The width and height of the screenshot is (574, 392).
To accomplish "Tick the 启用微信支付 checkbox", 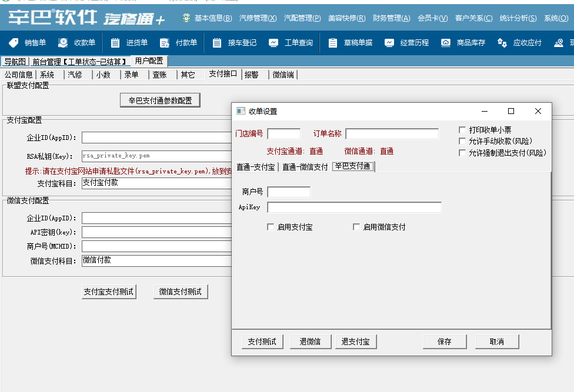I will point(356,227).
